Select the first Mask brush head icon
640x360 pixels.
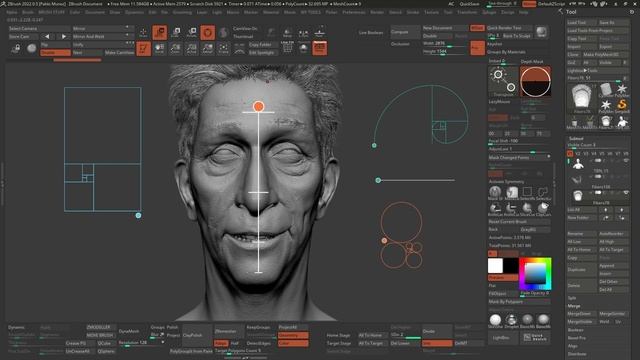click(x=495, y=192)
